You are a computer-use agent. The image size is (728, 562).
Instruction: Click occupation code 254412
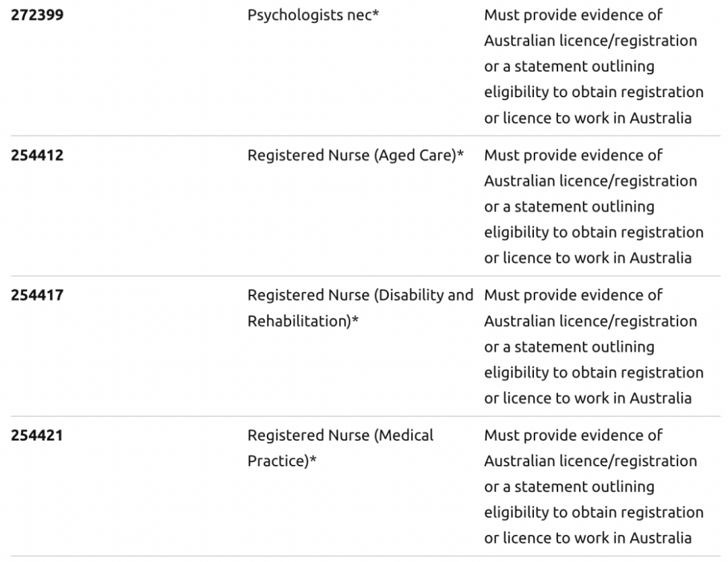coord(38,155)
